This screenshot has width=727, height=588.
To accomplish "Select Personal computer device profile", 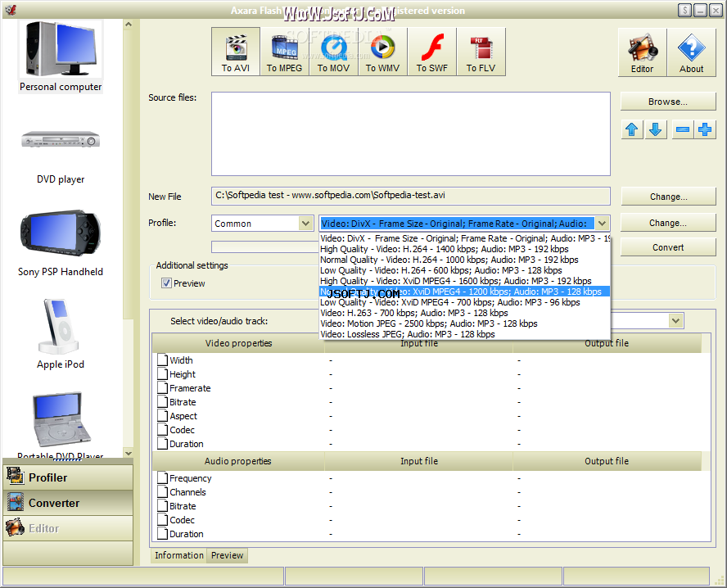I will pos(61,57).
